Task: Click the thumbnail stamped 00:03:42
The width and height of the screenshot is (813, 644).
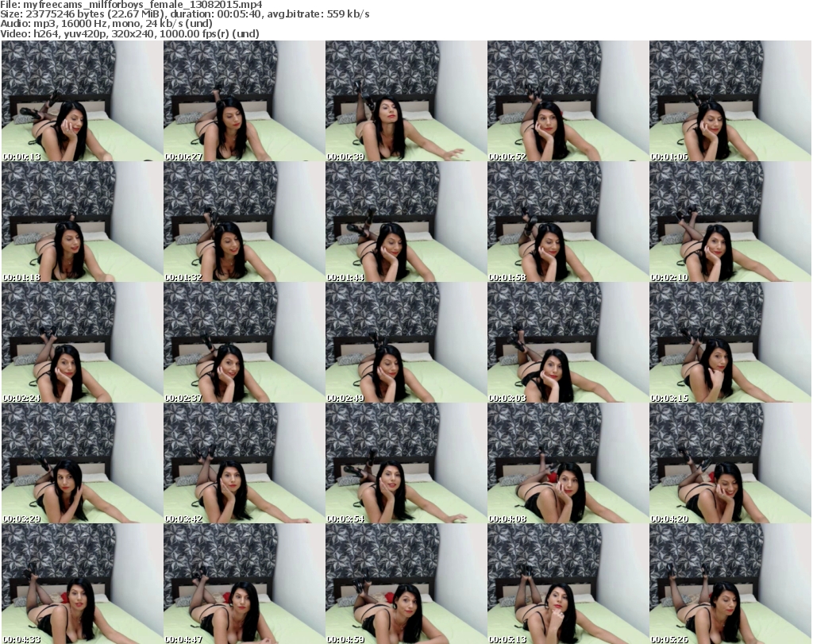Action: click(245, 464)
